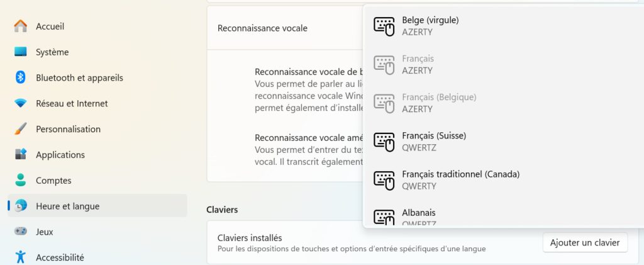Open the Jeux gamepad icon

click(20, 231)
